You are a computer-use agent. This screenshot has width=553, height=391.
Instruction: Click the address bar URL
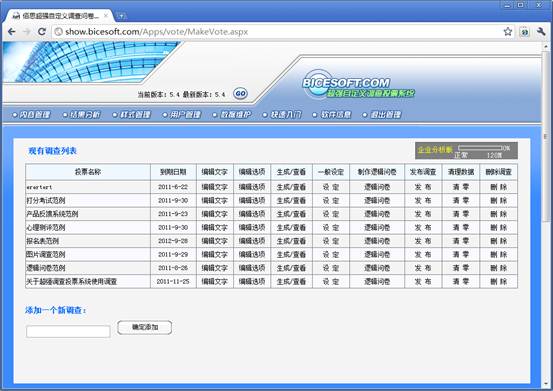click(157, 32)
